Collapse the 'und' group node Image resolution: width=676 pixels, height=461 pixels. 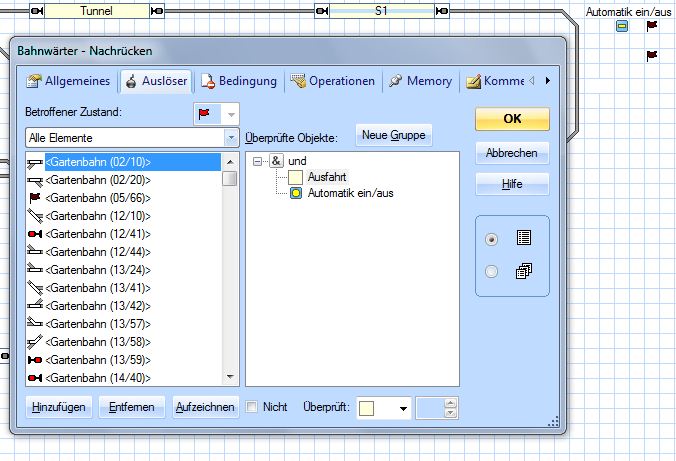click(x=259, y=161)
